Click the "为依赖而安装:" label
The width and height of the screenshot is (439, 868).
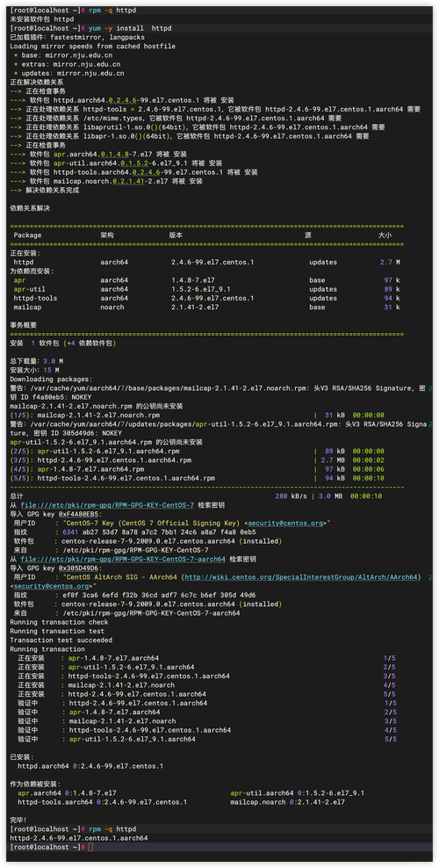point(32,271)
